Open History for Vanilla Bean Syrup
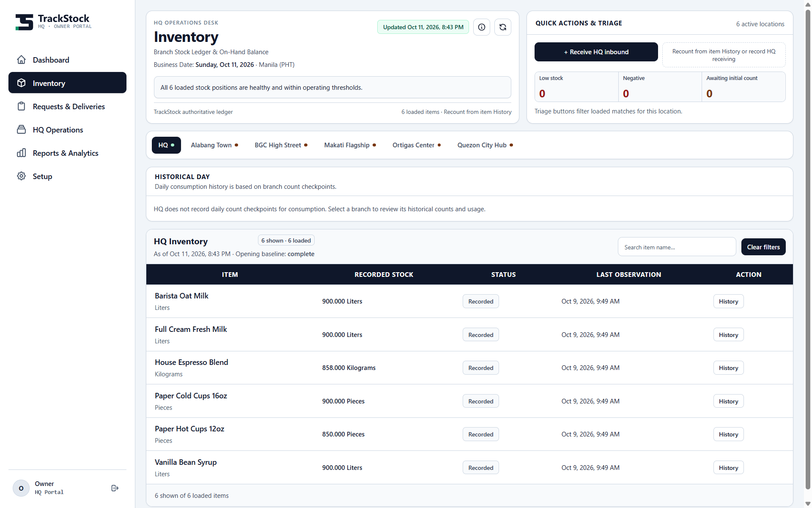Image resolution: width=812 pixels, height=508 pixels. point(728,468)
